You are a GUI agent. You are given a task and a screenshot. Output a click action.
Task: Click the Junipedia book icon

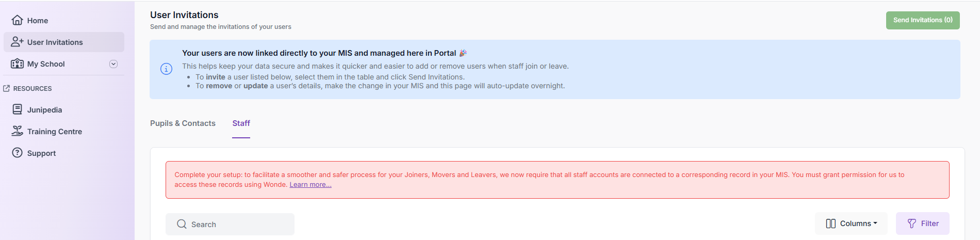coord(17,109)
